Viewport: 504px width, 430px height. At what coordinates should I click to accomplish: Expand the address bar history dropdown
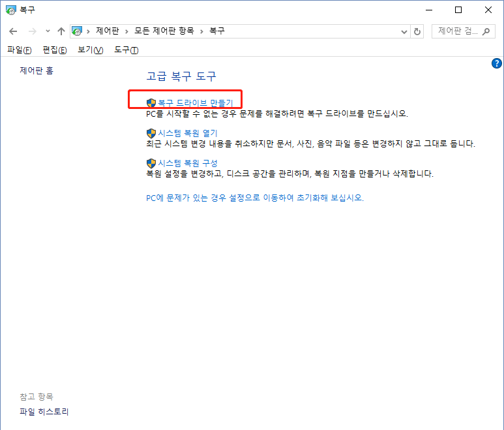tap(405, 31)
